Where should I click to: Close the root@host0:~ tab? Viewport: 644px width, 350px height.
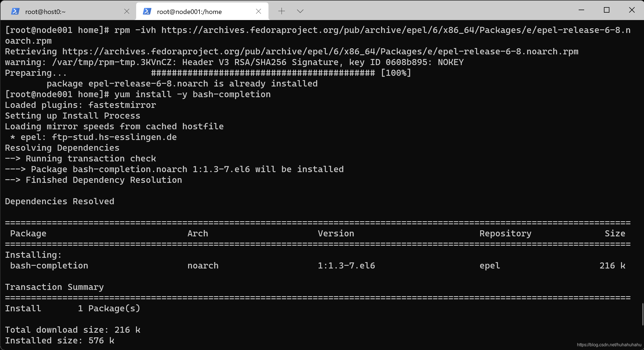tap(127, 11)
